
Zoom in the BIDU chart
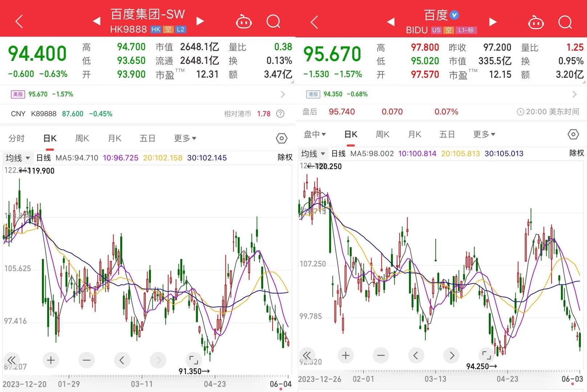pyautogui.click(x=346, y=355)
